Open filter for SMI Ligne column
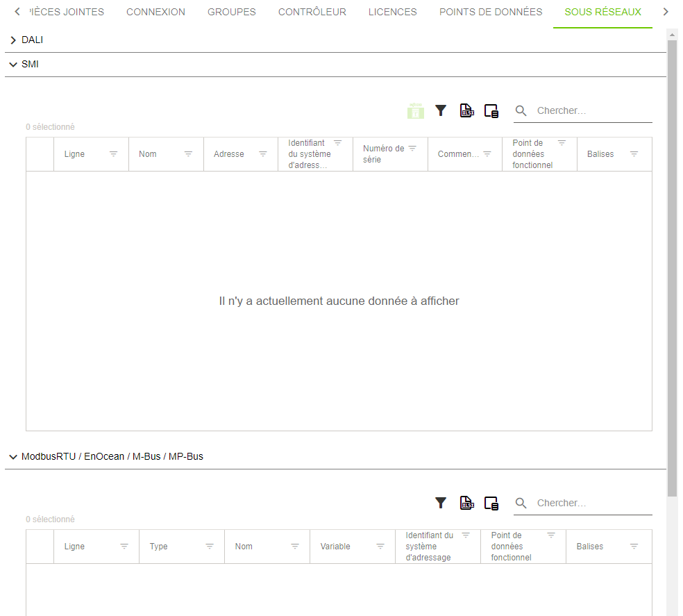The height and width of the screenshot is (616, 683). click(x=114, y=154)
